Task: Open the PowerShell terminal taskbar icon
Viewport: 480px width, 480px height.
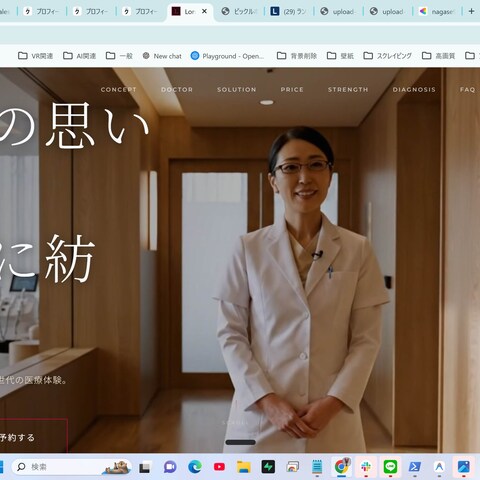Action: pyautogui.click(x=415, y=467)
